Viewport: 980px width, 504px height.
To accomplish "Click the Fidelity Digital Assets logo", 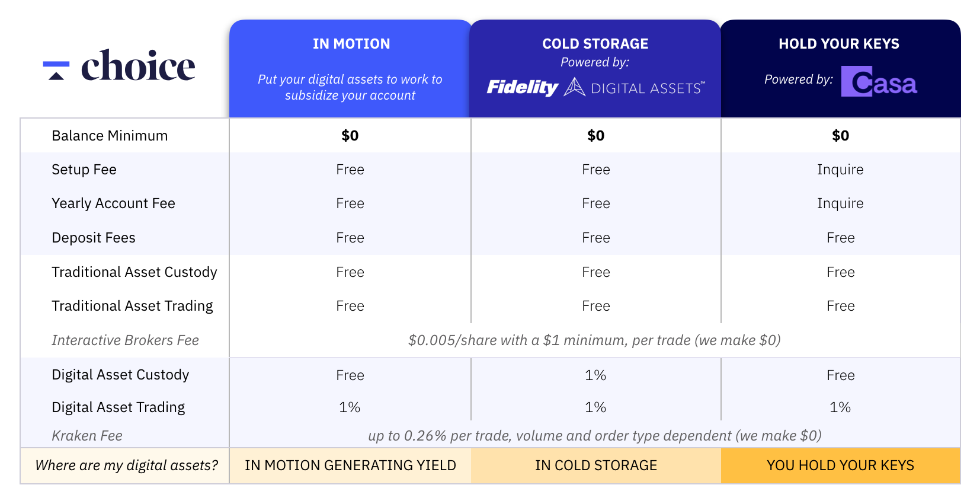I will click(x=595, y=87).
